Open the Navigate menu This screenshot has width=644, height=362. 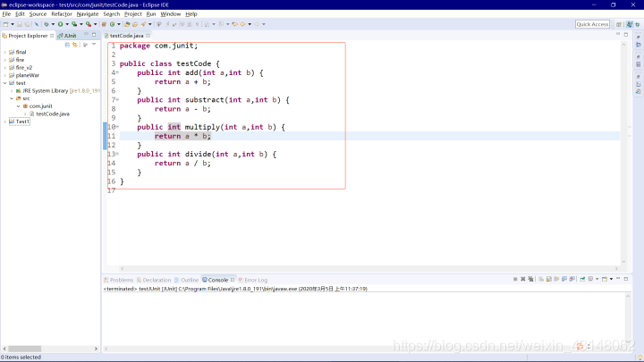click(x=88, y=14)
